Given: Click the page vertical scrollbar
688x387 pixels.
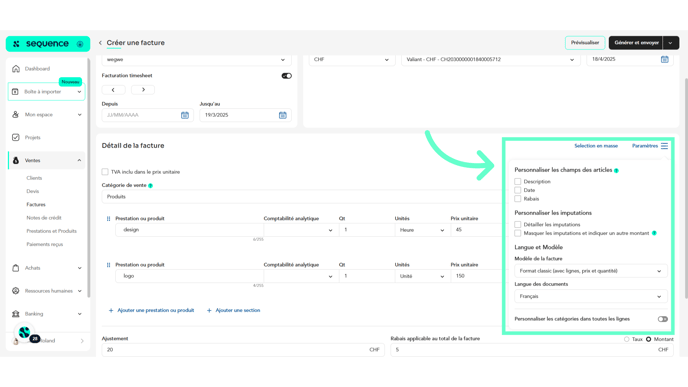Looking at the screenshot, I should coord(685,189).
